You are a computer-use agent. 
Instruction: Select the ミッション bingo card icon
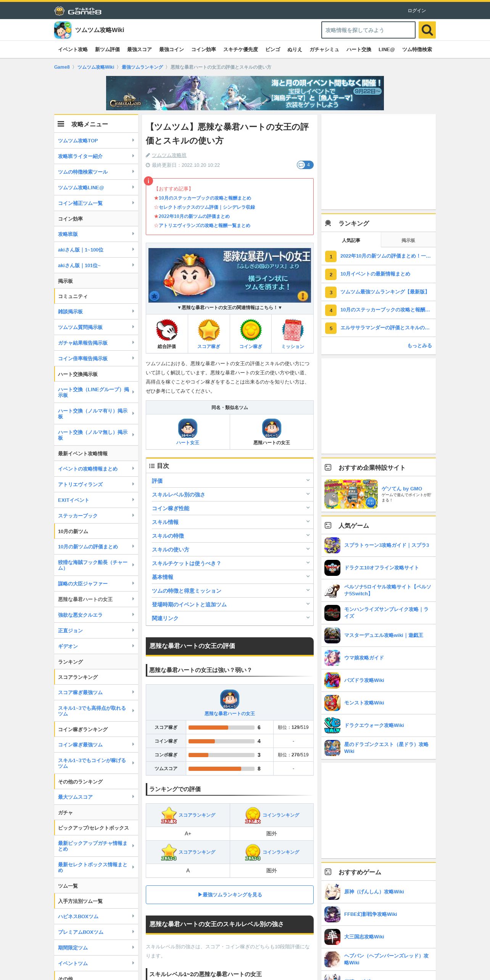293,330
